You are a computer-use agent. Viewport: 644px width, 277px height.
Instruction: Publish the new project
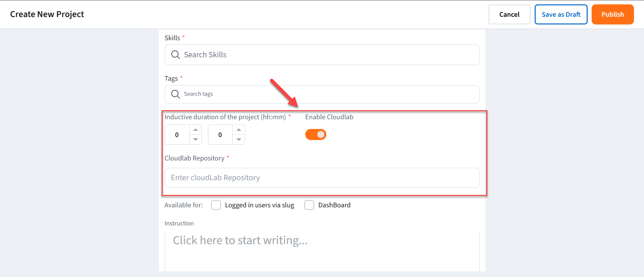[x=612, y=14]
